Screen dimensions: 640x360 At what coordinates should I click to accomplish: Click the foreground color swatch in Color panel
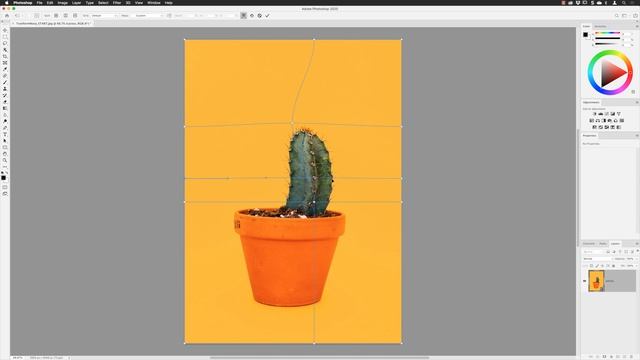pos(586,35)
